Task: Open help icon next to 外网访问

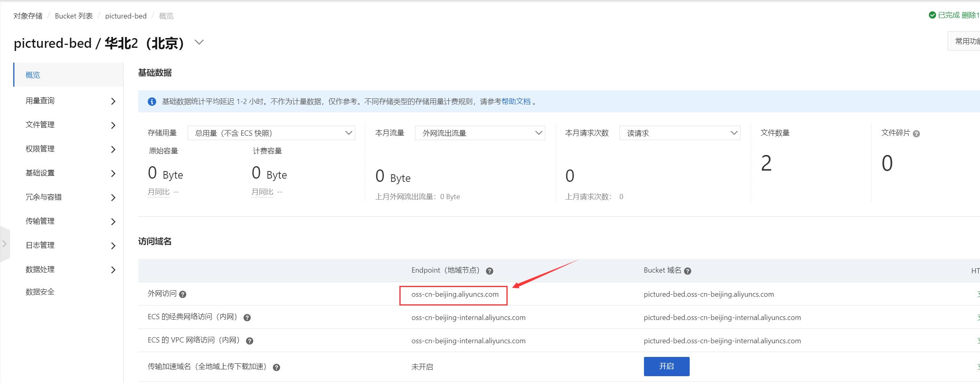Action: click(x=182, y=294)
